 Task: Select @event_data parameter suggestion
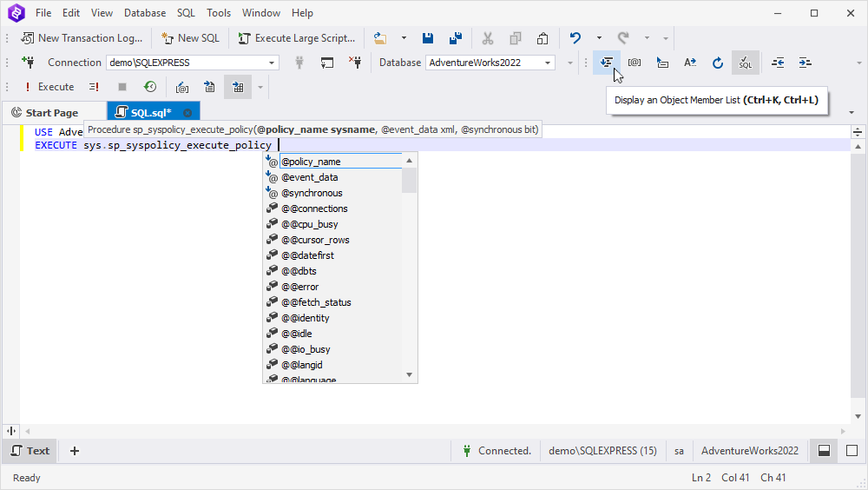click(333, 177)
